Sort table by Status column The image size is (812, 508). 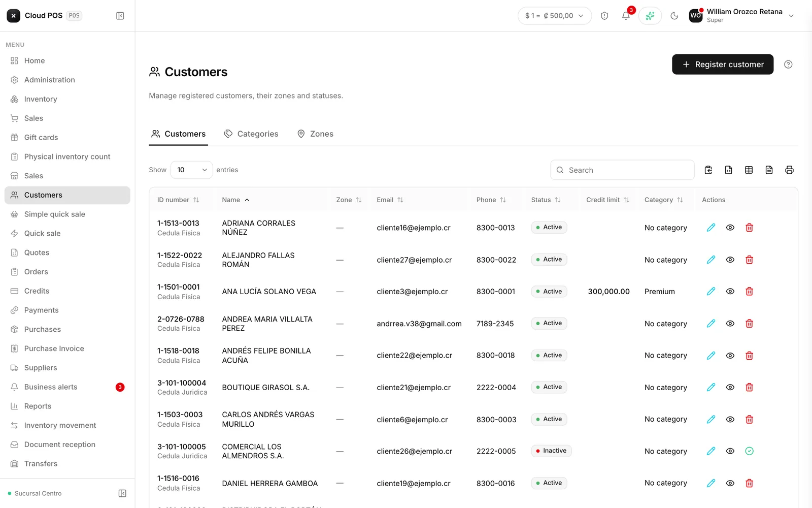546,200
